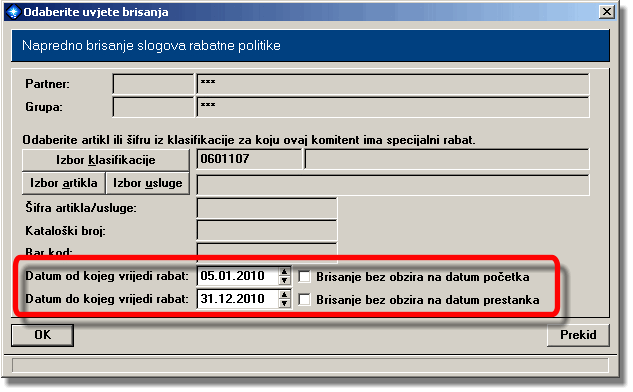
Task: Click start date field 05.01.2010
Action: point(238,277)
